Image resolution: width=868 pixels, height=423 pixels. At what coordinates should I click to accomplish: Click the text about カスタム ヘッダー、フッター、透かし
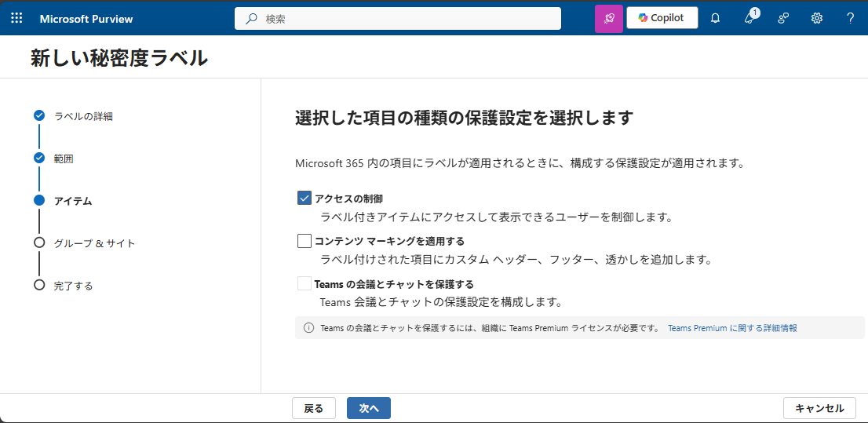pos(516,259)
